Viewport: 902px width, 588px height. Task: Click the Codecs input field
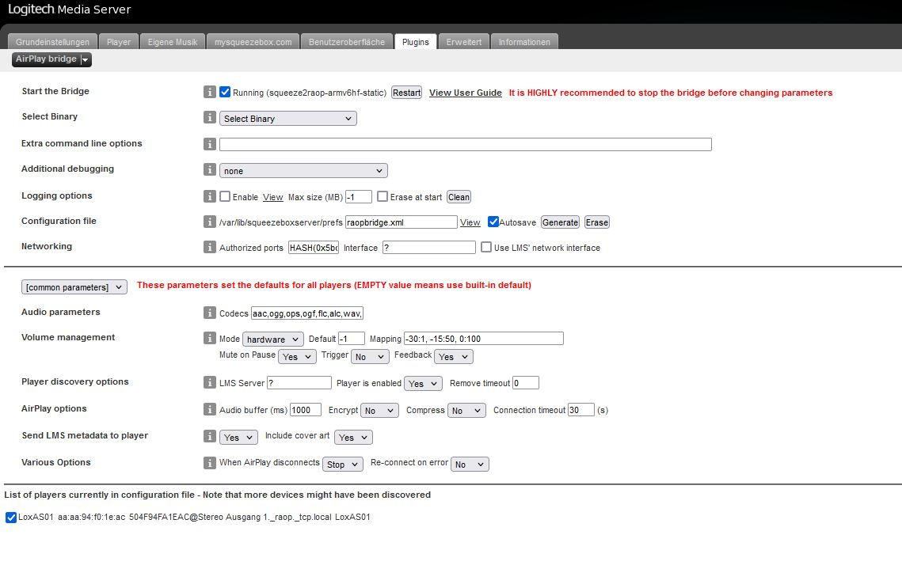[307, 313]
